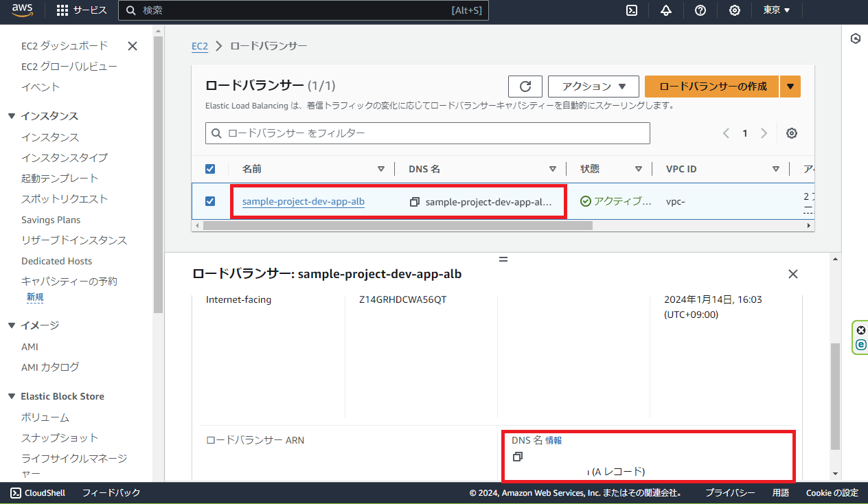The height and width of the screenshot is (504, 868).
Task: Open EC2 グローバルビュー in sidebar
Action: pos(69,67)
